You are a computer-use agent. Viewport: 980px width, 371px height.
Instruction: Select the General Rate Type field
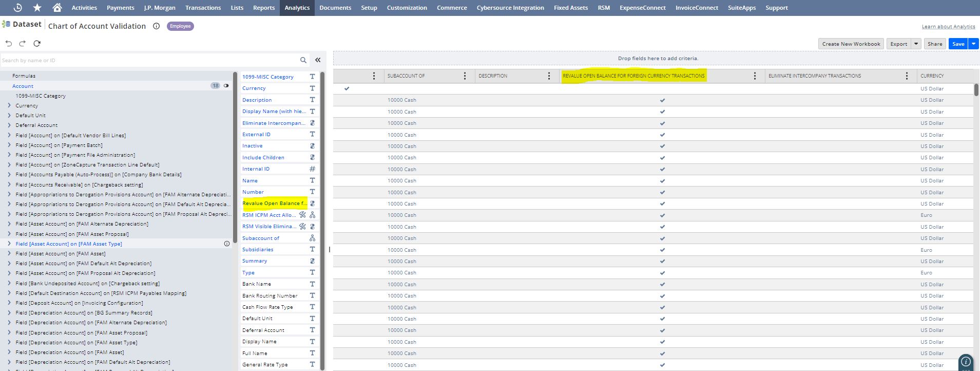coord(265,364)
